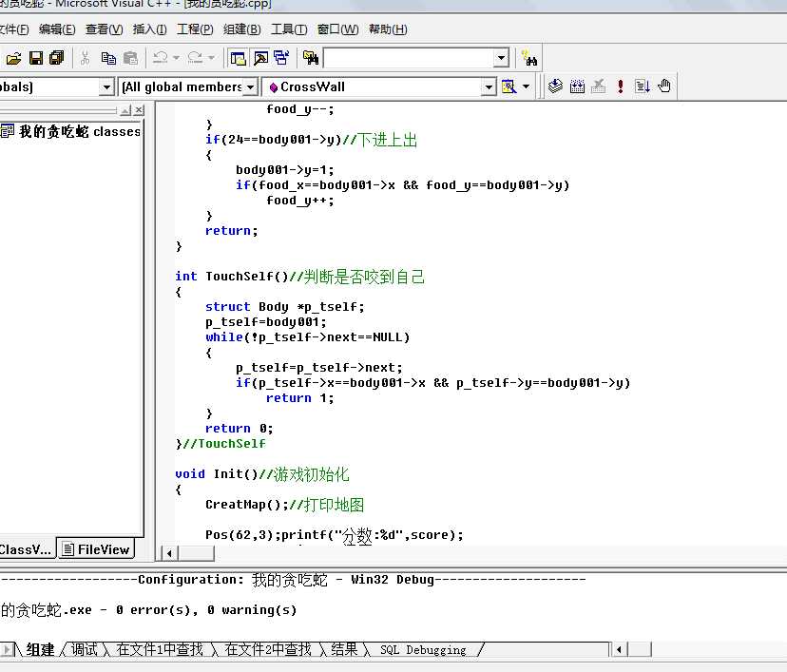Open the 工具(T) menu

coord(289,29)
